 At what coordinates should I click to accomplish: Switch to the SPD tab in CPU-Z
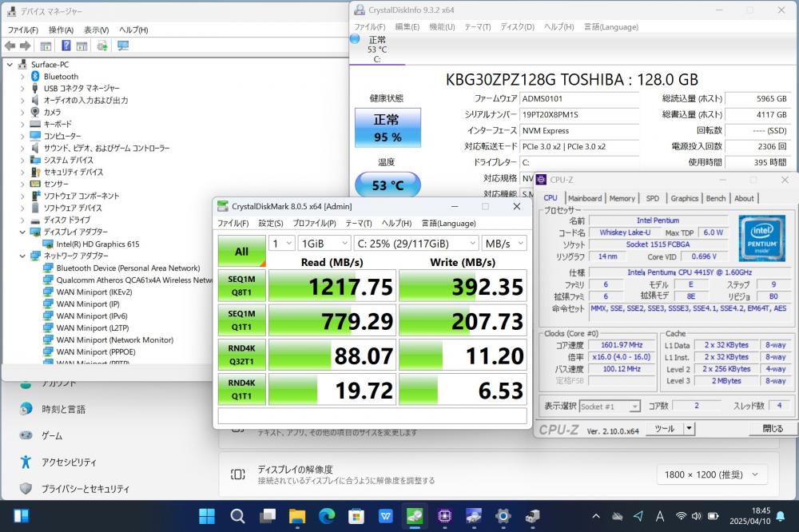[x=653, y=198]
